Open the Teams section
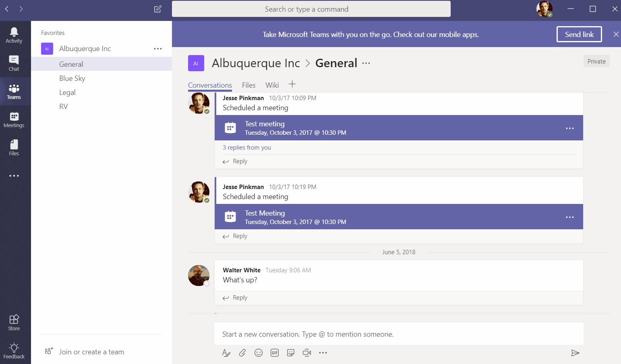 (x=14, y=92)
